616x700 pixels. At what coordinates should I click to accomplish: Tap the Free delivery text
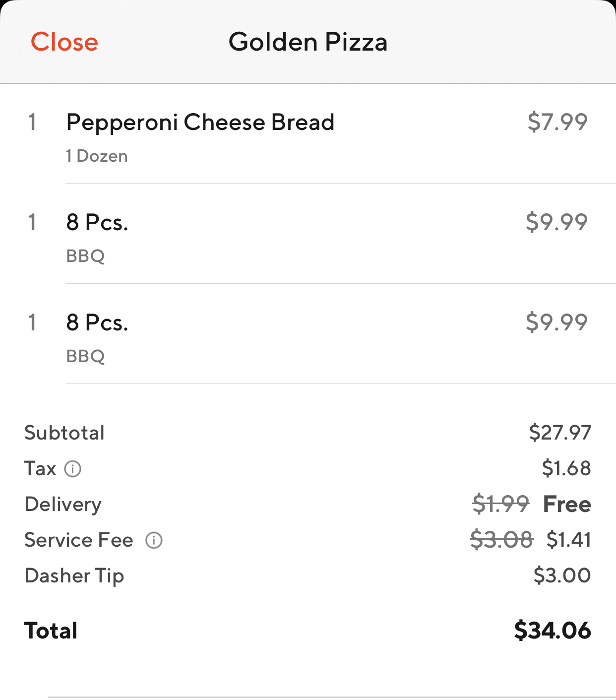tap(567, 504)
